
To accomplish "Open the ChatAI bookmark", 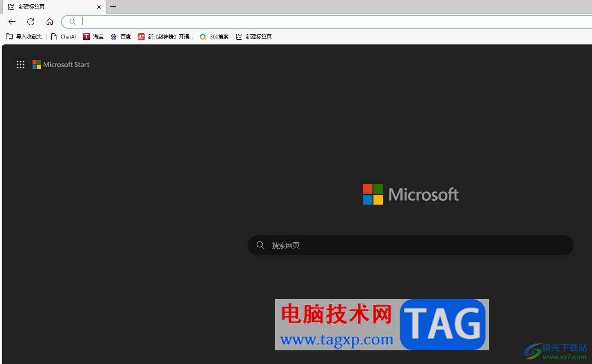I will pos(63,37).
